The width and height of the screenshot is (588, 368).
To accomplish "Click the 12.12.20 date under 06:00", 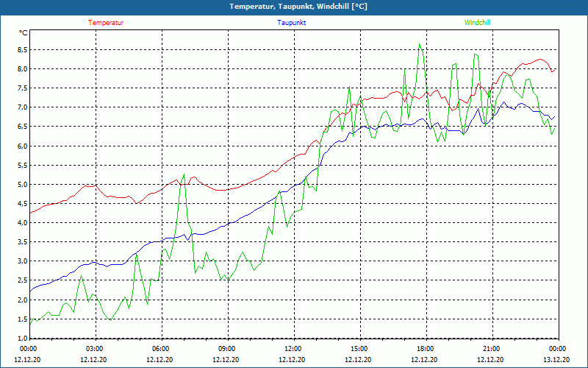I will pyautogui.click(x=159, y=359).
